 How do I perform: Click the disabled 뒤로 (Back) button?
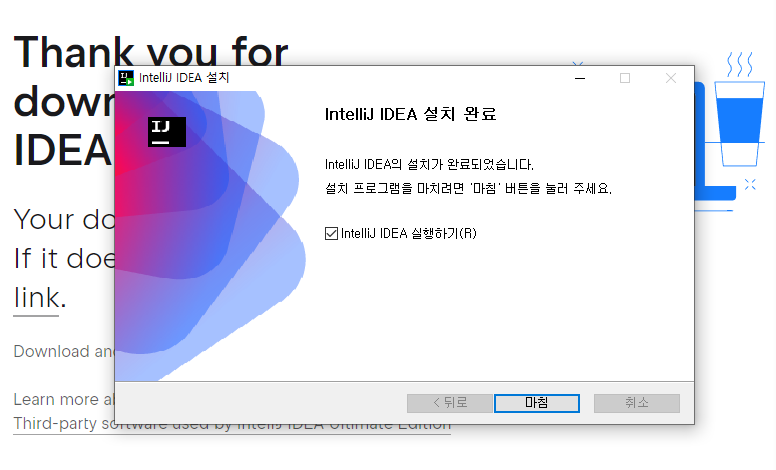449,403
